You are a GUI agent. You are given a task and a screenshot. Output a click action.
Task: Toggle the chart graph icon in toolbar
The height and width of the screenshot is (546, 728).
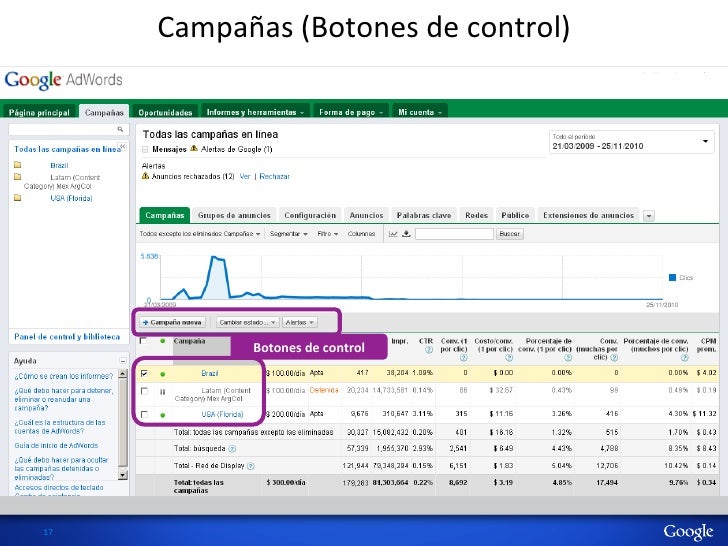point(393,234)
